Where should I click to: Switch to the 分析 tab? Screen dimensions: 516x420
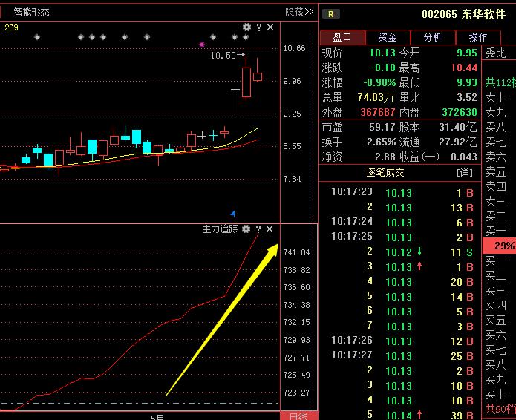pos(433,37)
